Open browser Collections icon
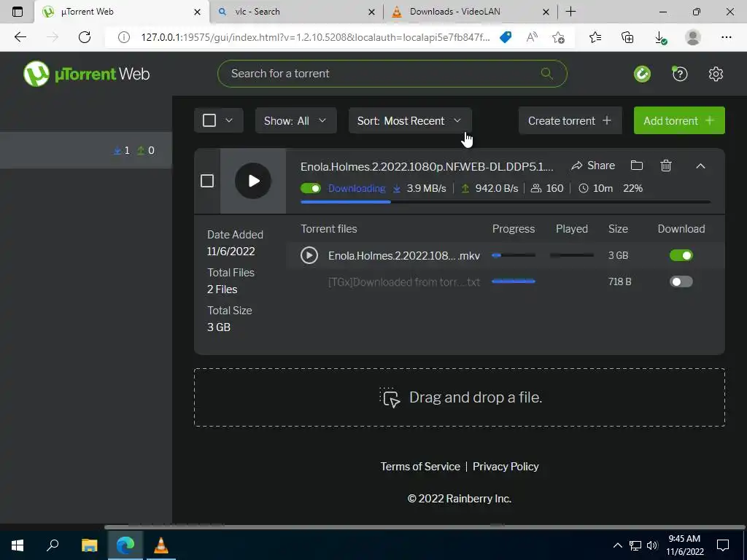The height and width of the screenshot is (560, 747). (x=627, y=37)
